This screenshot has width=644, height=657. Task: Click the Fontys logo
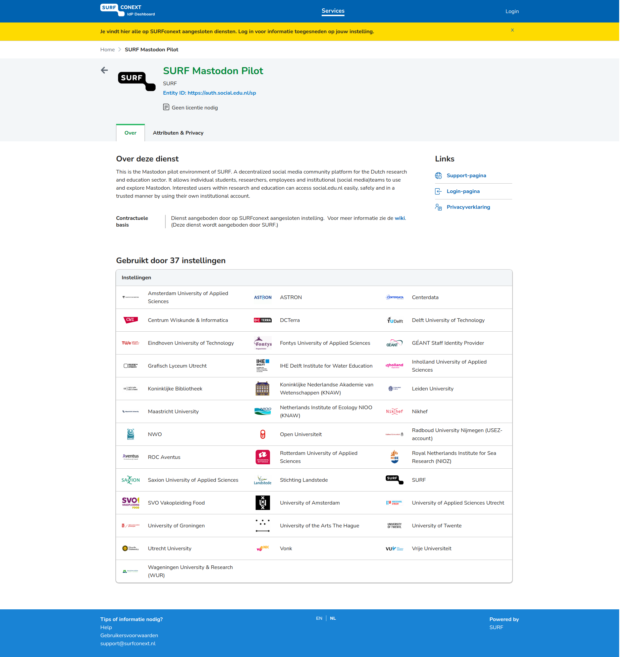coord(263,343)
